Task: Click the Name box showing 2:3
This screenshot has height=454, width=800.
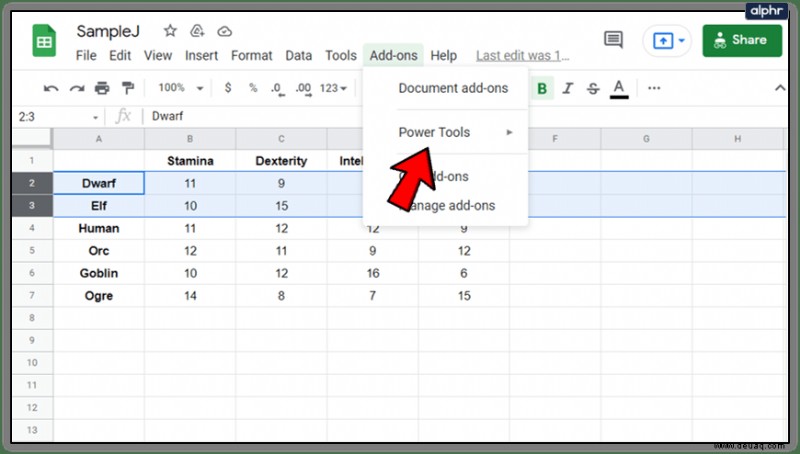Action: pyautogui.click(x=58, y=117)
